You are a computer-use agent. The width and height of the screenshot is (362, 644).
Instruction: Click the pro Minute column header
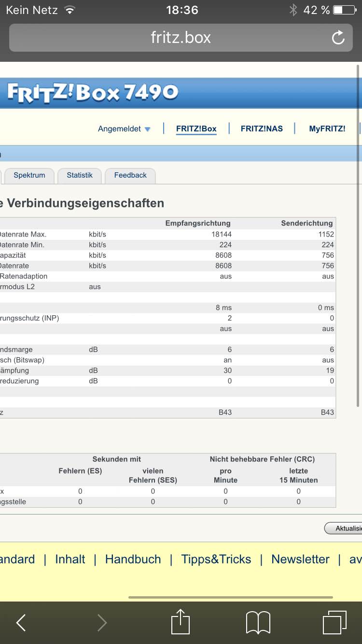click(x=225, y=476)
